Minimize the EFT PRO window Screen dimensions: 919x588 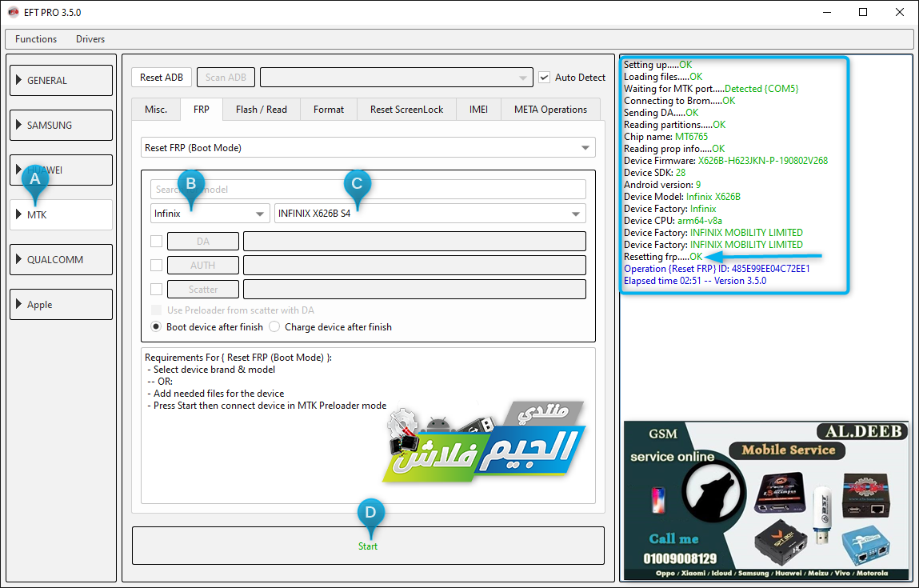tap(826, 12)
